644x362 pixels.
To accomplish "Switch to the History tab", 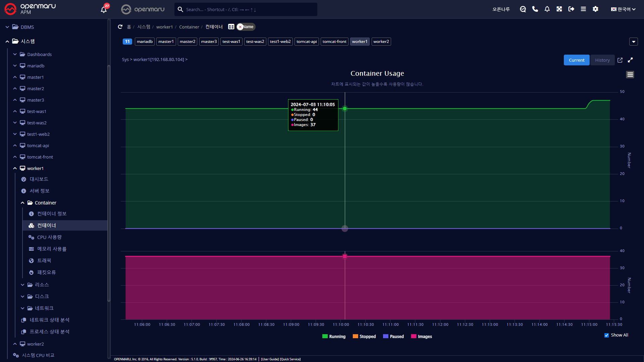I will [x=602, y=60].
